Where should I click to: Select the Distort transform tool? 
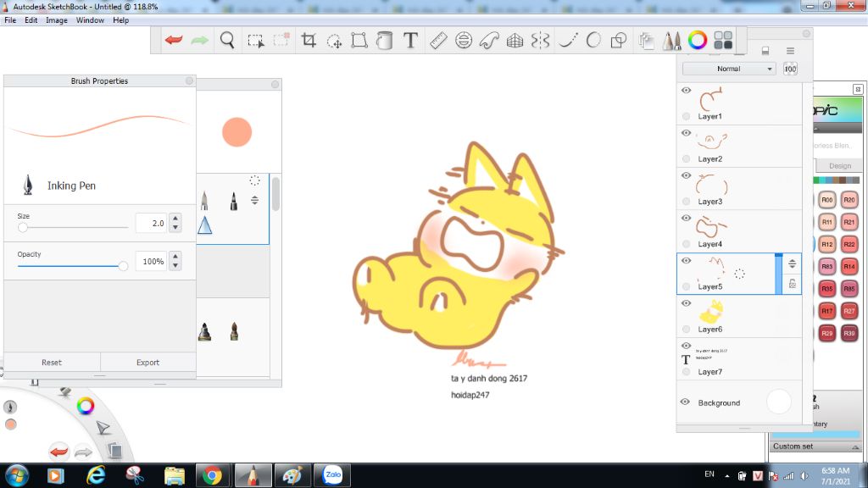[359, 40]
